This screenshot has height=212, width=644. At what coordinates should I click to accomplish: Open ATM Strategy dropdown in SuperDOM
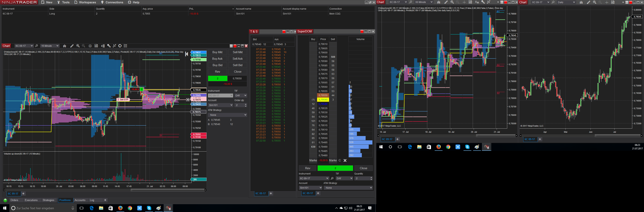tap(348, 188)
